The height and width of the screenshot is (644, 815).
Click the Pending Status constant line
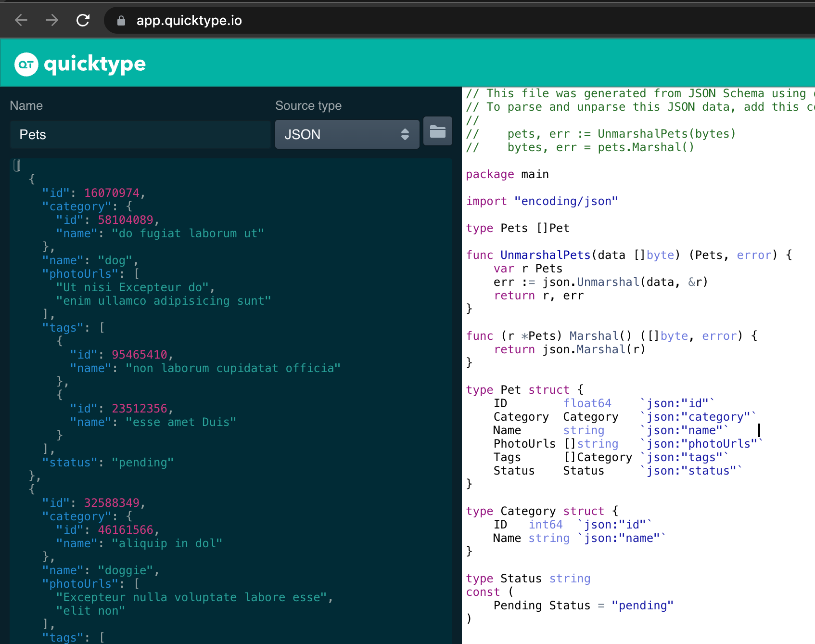[x=583, y=605]
